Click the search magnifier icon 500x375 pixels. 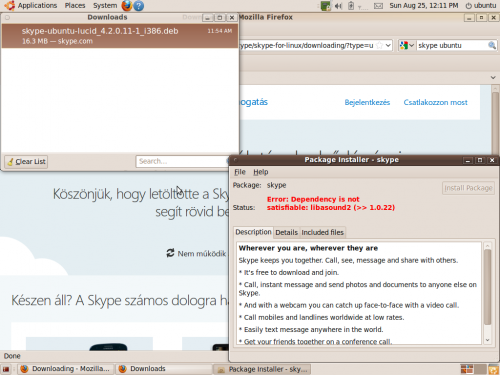[492, 45]
